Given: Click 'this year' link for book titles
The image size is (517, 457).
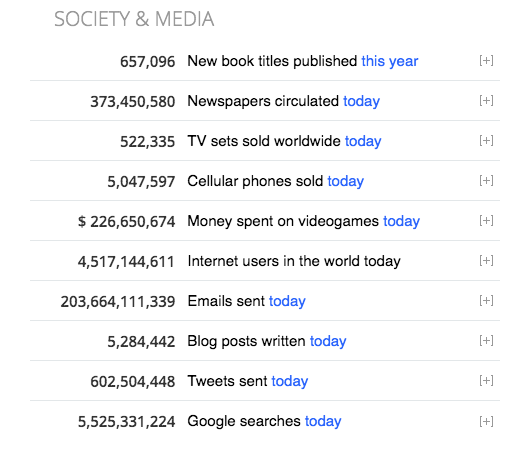Looking at the screenshot, I should tap(390, 62).
